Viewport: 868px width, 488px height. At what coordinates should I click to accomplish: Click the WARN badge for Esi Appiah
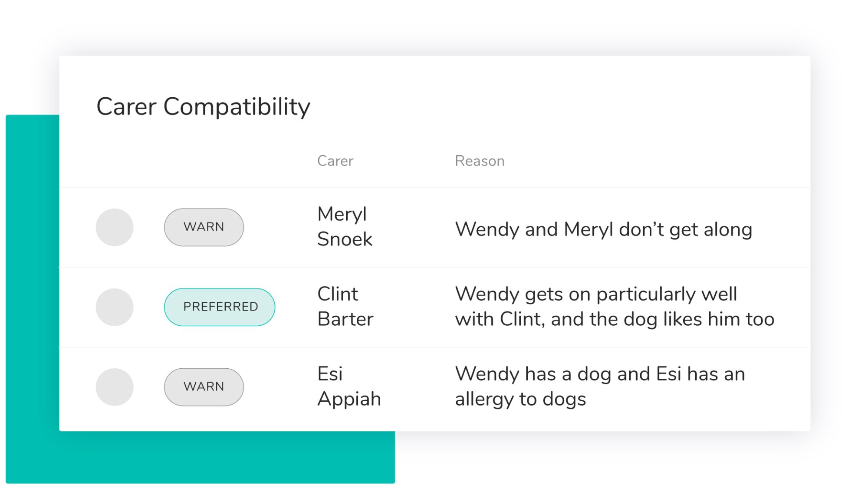pyautogui.click(x=204, y=387)
